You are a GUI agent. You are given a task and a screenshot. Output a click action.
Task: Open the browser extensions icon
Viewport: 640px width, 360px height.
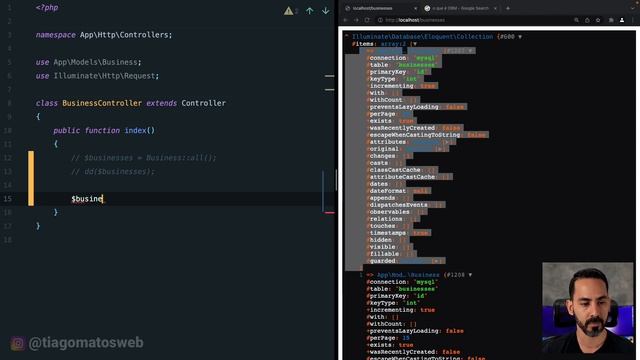[x=611, y=20]
